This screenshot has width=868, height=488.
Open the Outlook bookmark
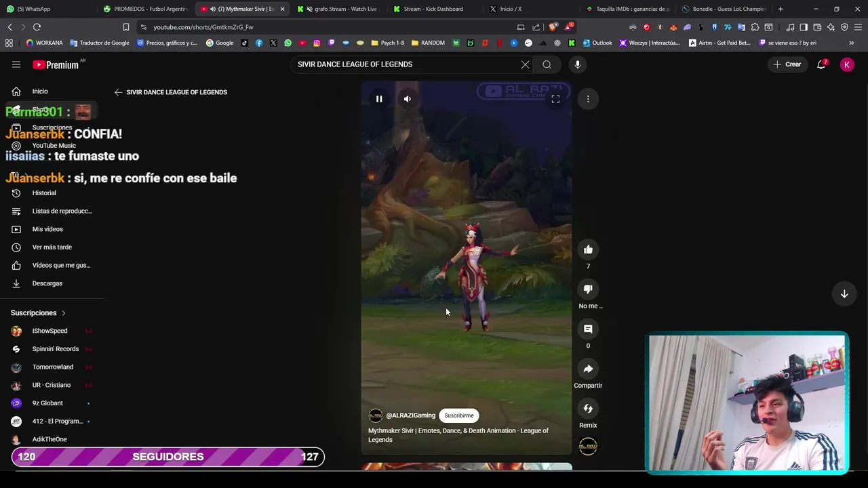pyautogui.click(x=597, y=43)
